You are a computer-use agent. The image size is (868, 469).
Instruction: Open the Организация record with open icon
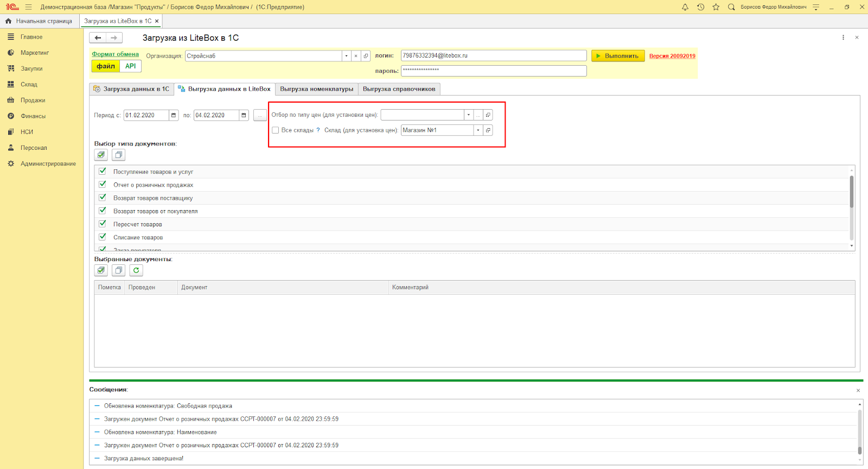(366, 56)
